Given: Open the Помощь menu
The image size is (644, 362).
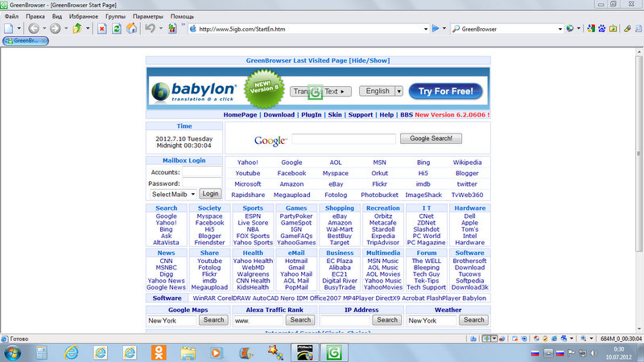Looking at the screenshot, I should (182, 16).
